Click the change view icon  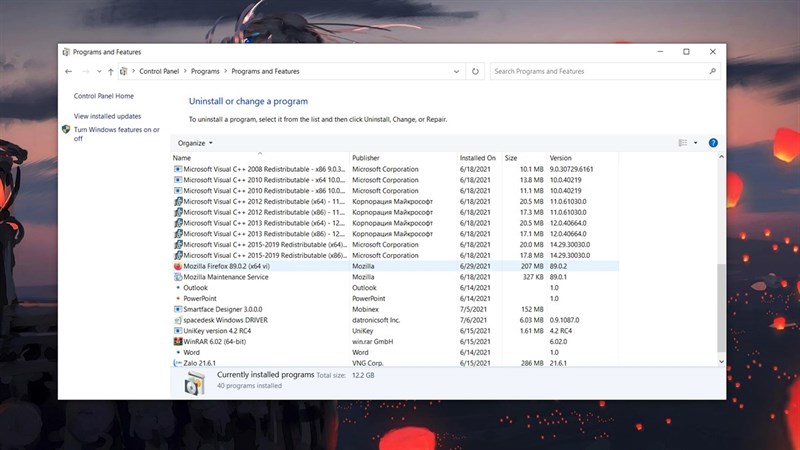(683, 143)
